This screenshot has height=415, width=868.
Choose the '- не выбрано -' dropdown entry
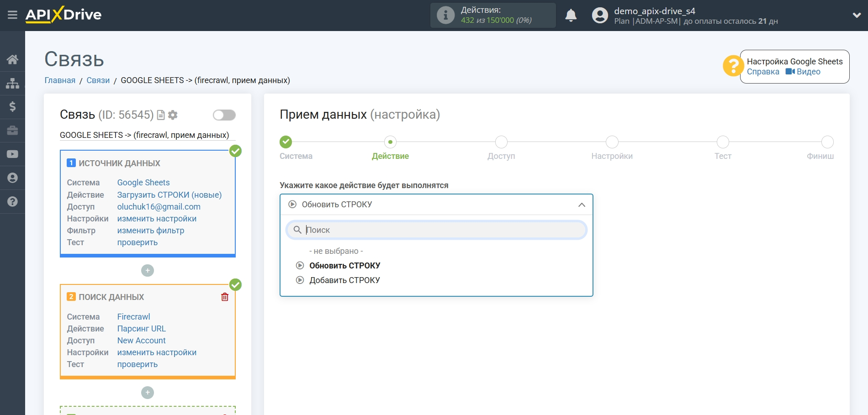click(x=336, y=251)
